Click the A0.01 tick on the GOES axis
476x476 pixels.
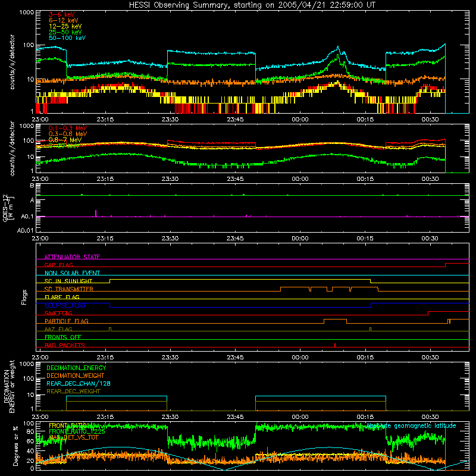click(x=25, y=230)
